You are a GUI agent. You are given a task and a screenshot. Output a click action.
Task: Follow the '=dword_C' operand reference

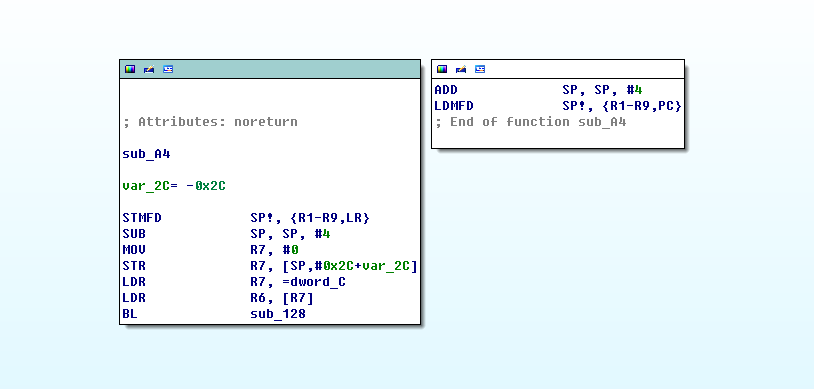pyautogui.click(x=314, y=283)
